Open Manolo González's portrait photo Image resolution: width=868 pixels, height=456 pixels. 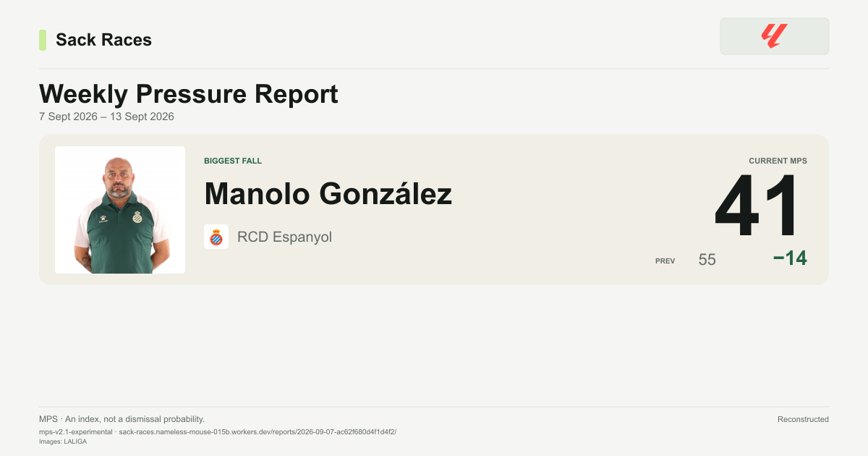tap(120, 210)
